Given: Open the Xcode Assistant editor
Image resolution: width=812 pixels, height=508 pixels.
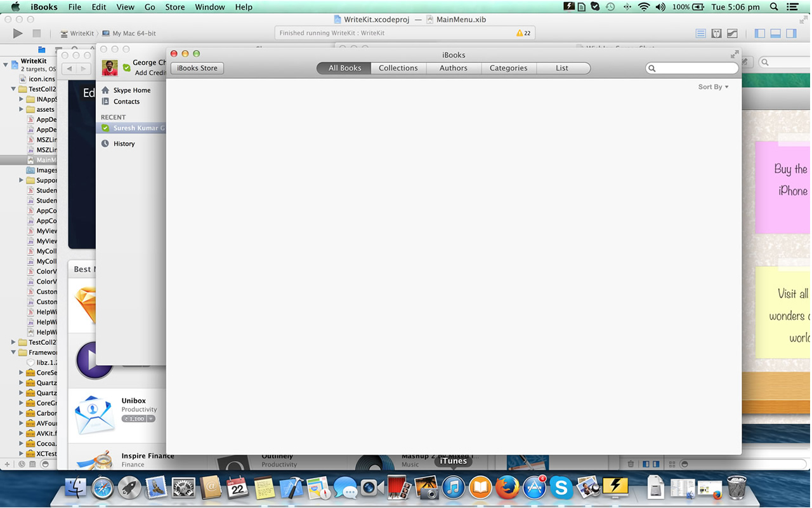Looking at the screenshot, I should click(716, 33).
